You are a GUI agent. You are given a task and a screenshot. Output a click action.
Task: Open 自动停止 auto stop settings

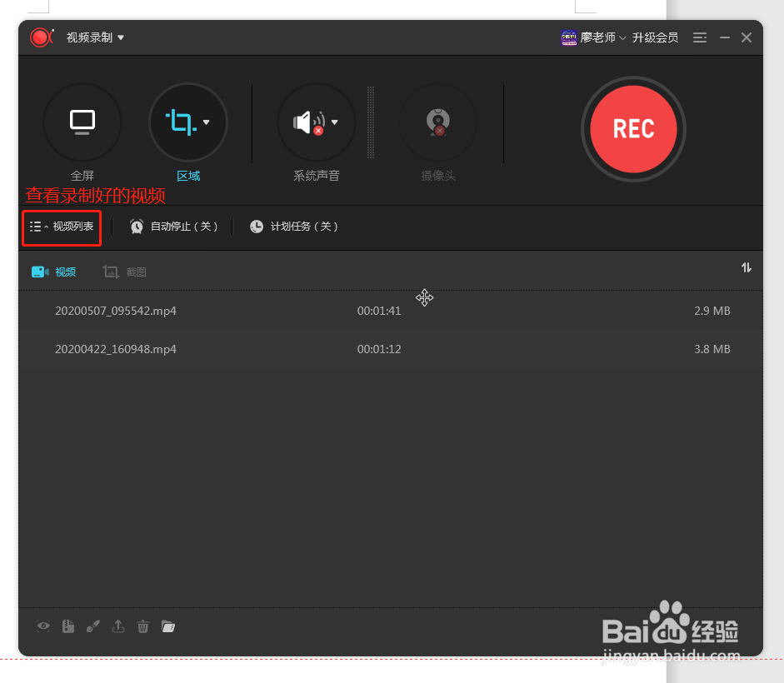pyautogui.click(x=173, y=227)
